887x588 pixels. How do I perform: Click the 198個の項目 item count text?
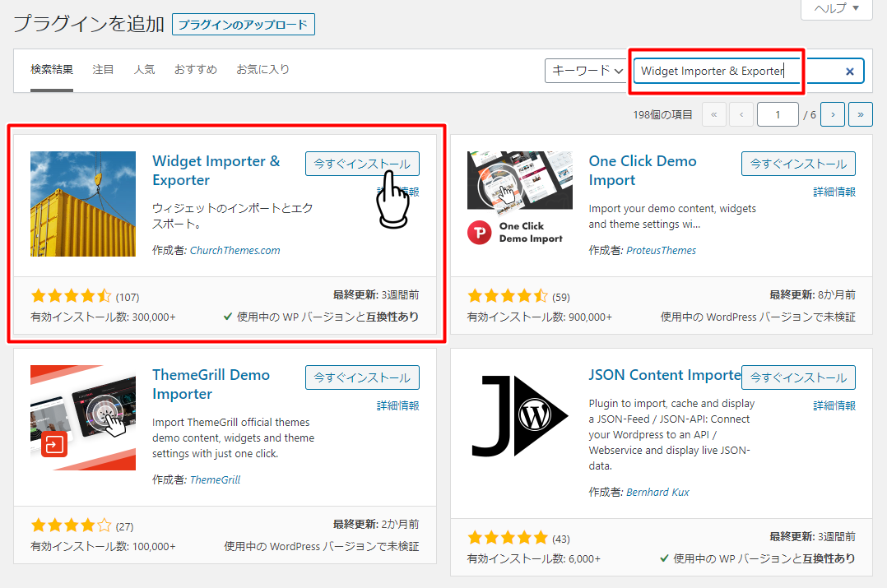[x=662, y=115]
